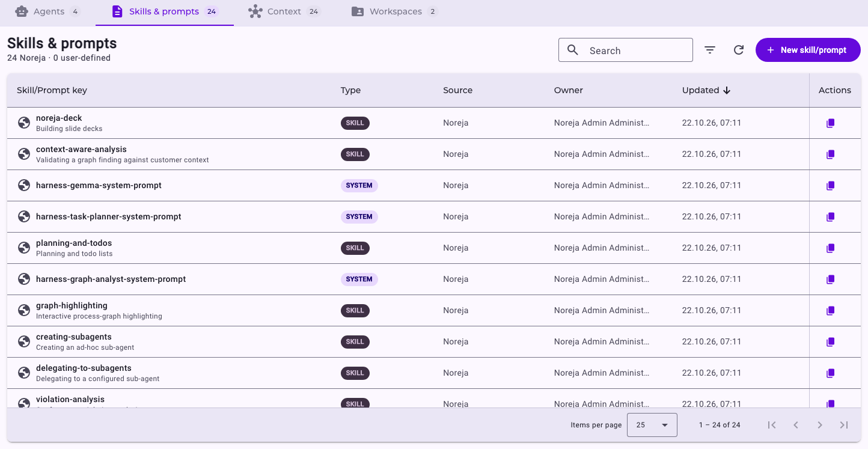
Task: Go to the previous page
Action: (x=796, y=425)
